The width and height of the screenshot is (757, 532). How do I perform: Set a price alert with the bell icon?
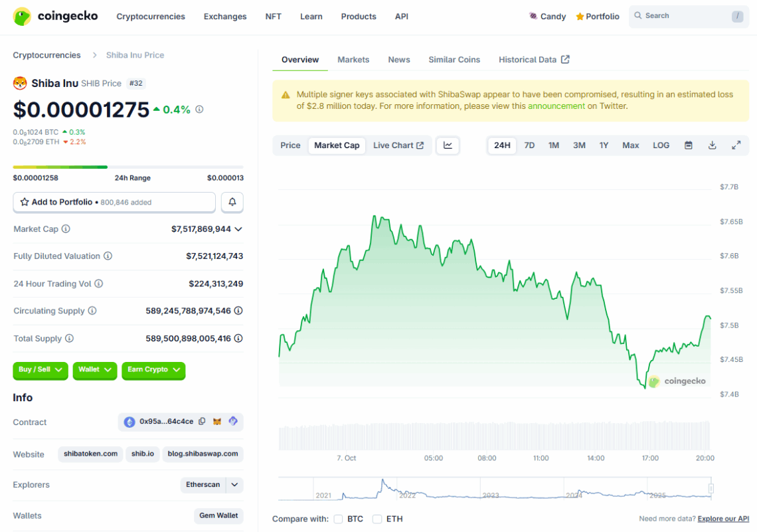(232, 202)
